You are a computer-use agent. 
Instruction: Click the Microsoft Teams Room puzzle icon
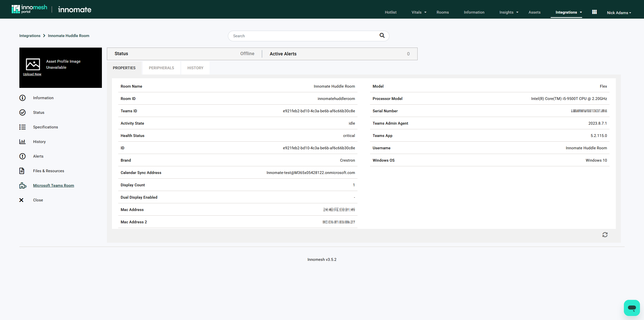pos(23,186)
